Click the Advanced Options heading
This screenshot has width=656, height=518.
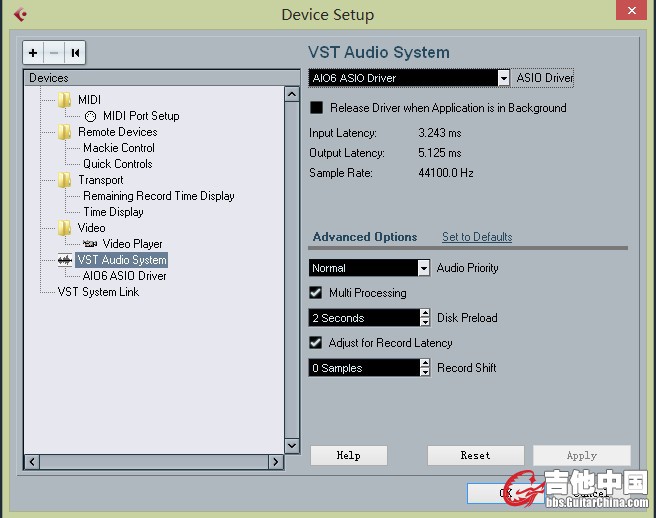(x=365, y=237)
